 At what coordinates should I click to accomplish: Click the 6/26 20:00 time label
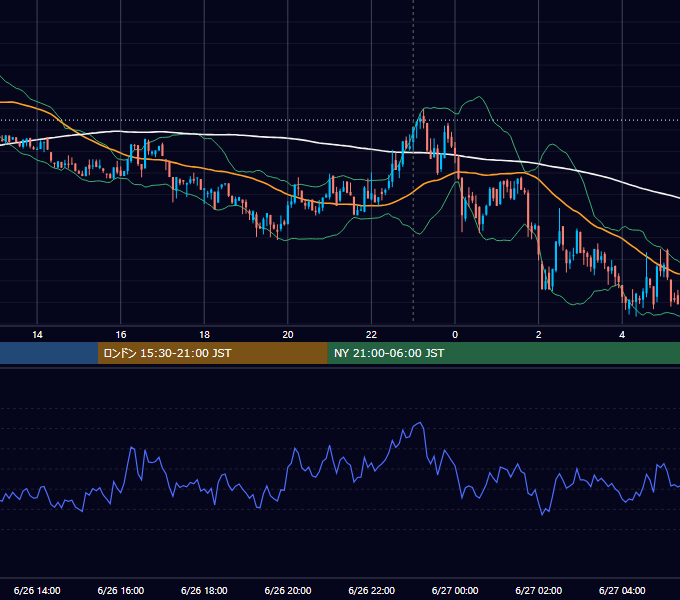288,590
